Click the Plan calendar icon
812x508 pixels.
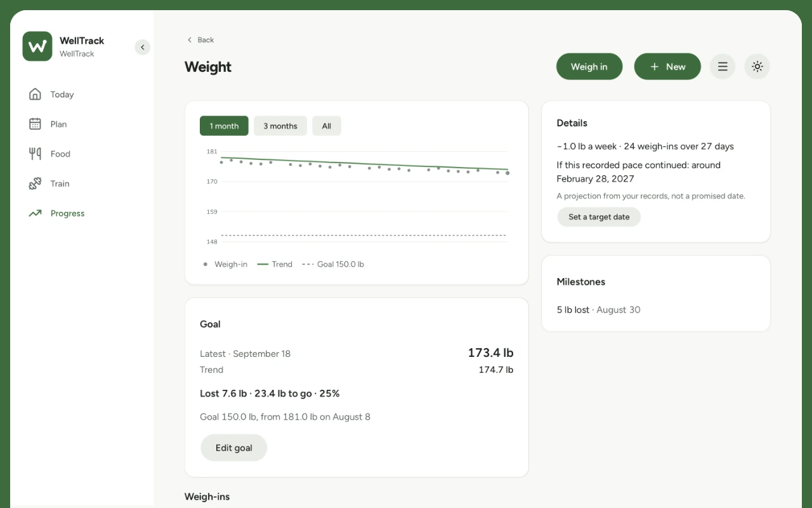pyautogui.click(x=35, y=124)
